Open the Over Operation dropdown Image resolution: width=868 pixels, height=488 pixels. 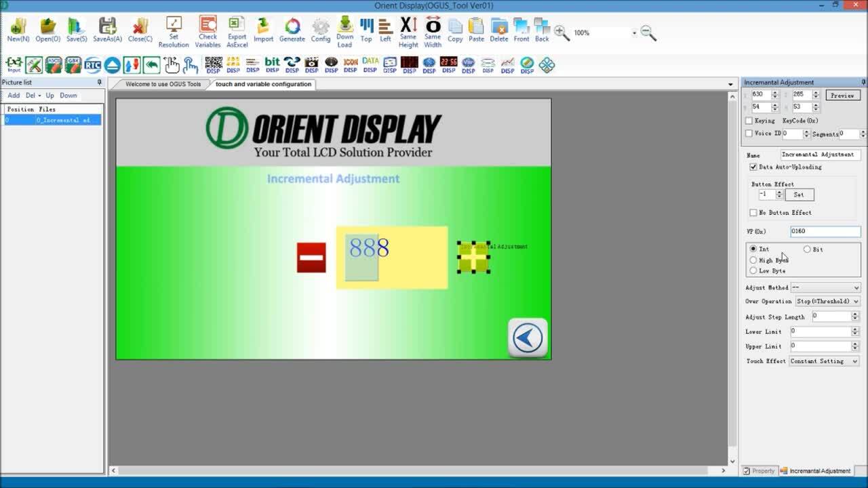(x=827, y=302)
